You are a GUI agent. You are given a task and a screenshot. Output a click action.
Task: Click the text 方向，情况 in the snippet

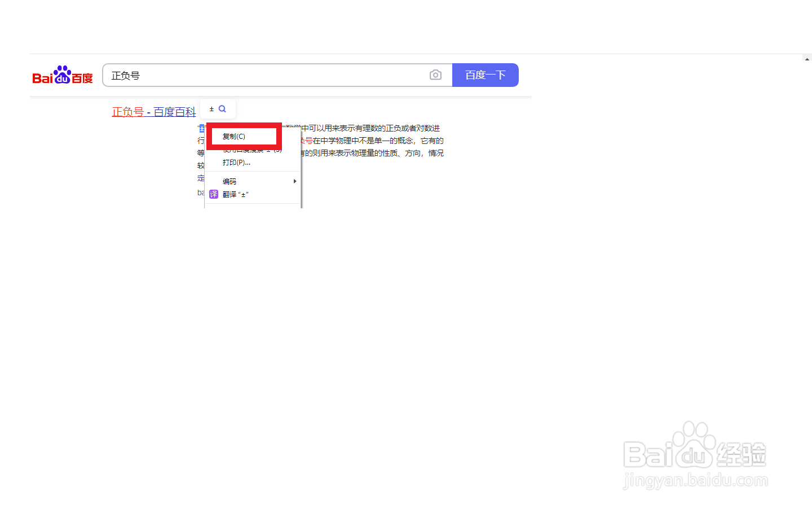(x=424, y=153)
